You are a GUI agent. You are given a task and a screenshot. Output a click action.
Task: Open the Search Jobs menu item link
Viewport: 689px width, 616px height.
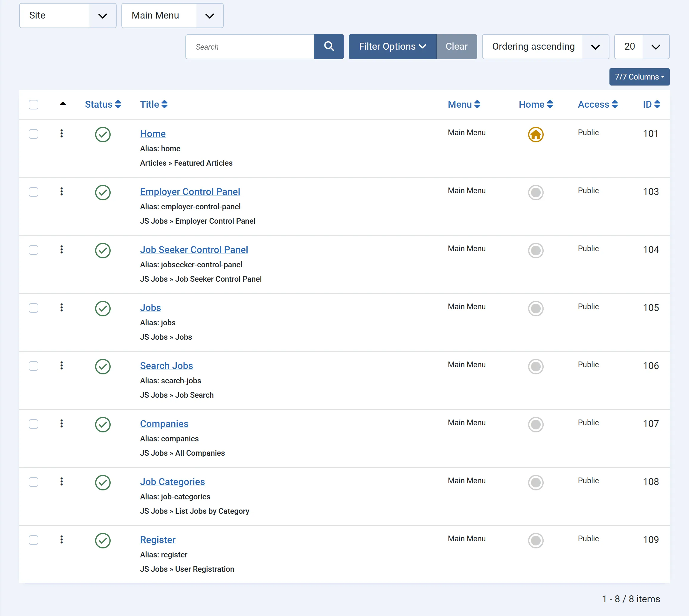pyautogui.click(x=167, y=365)
